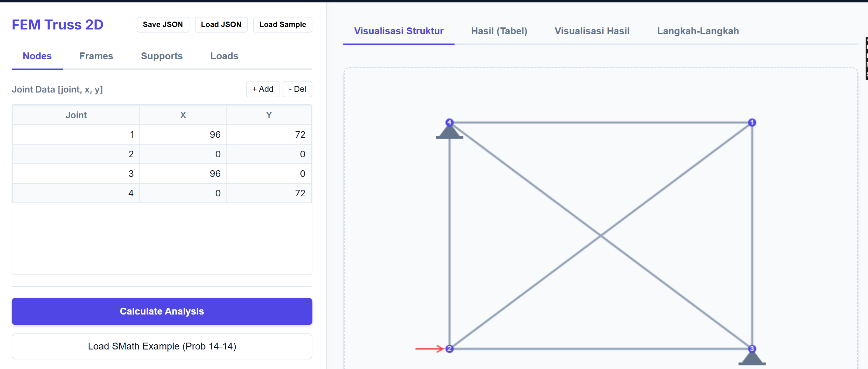Switch to the Frames tab
The height and width of the screenshot is (369, 868).
[x=96, y=56]
